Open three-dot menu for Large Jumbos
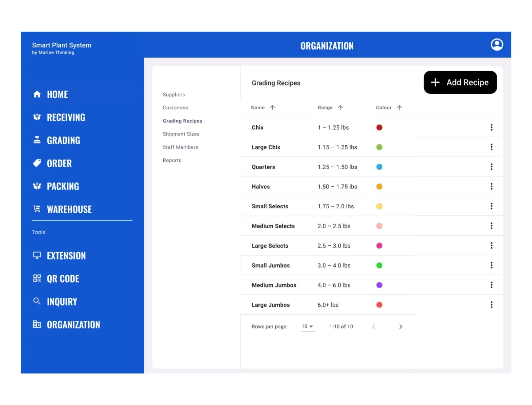 [491, 305]
